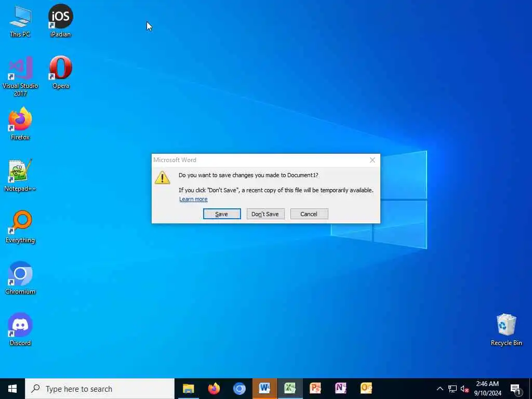The width and height of the screenshot is (532, 399).
Task: Switch to Word on the taskbar
Action: 264,389
